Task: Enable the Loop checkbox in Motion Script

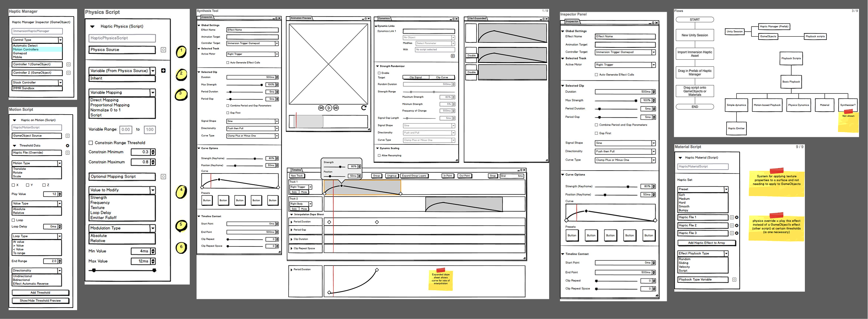Action: pyautogui.click(x=13, y=220)
